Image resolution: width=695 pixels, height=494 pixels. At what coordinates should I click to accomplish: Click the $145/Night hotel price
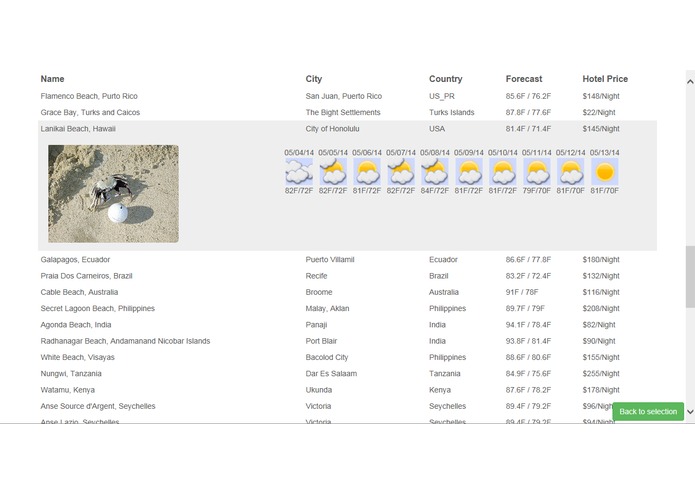click(601, 129)
